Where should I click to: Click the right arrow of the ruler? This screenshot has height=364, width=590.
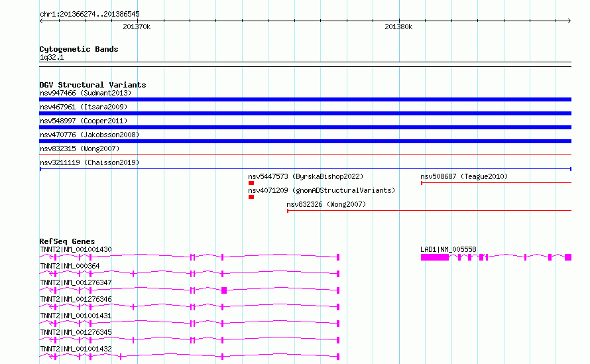pos(569,21)
